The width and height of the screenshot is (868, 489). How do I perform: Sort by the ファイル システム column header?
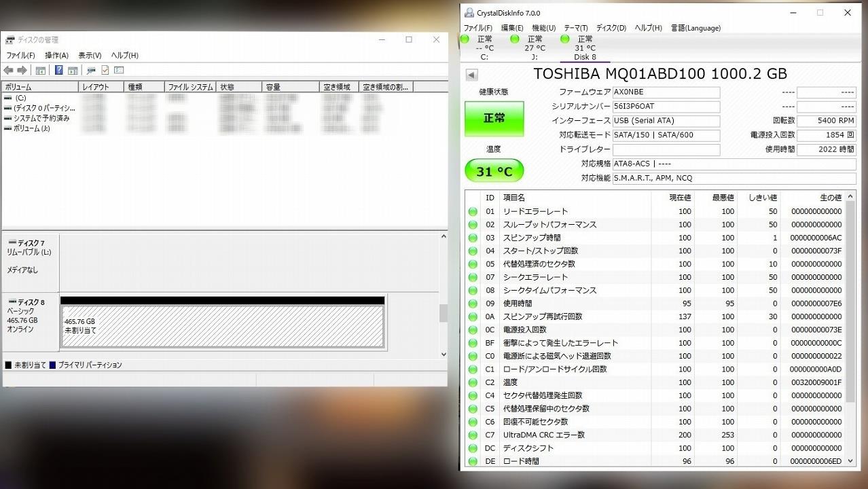(x=191, y=87)
